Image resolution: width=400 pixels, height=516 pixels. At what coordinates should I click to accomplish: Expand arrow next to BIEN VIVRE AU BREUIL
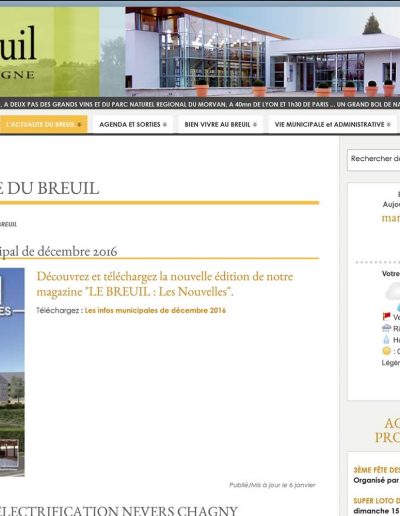coord(255,125)
